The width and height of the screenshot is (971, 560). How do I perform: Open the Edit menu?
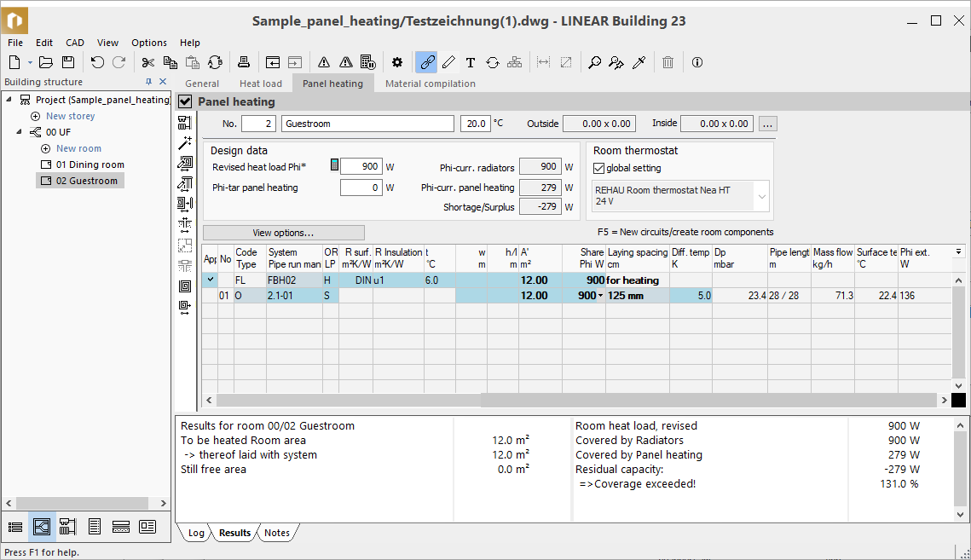point(44,43)
